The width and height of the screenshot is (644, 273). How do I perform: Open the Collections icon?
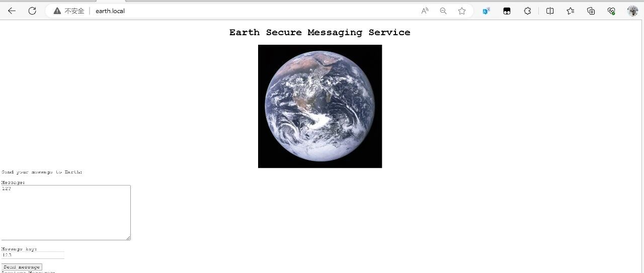(591, 11)
